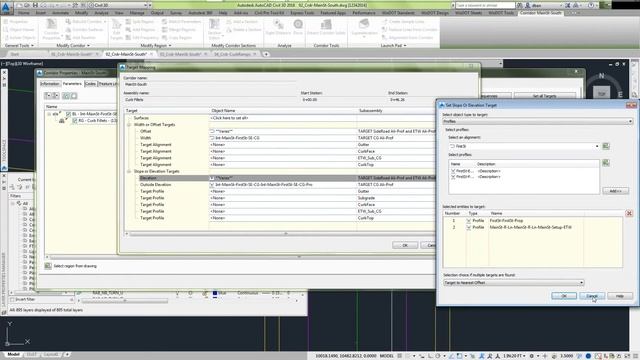
Task: Click MODEL in the status bar
Action: pos(386,356)
